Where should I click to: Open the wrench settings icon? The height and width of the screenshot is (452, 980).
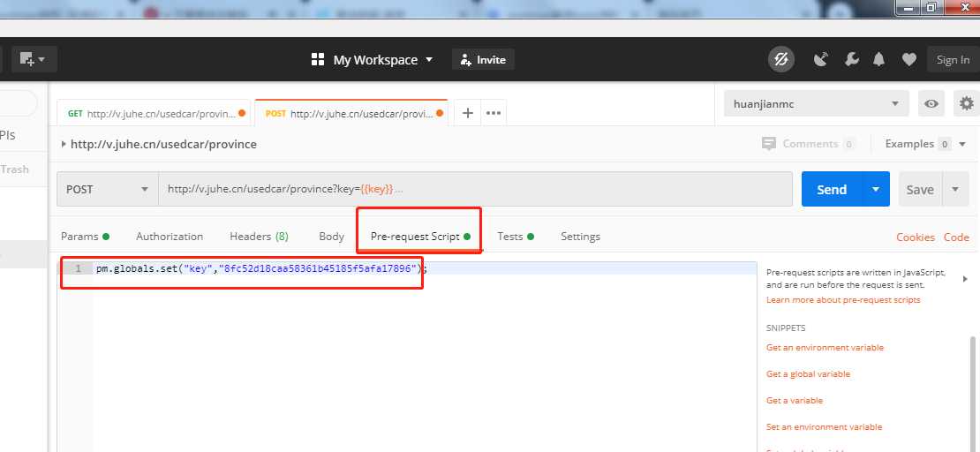point(851,60)
